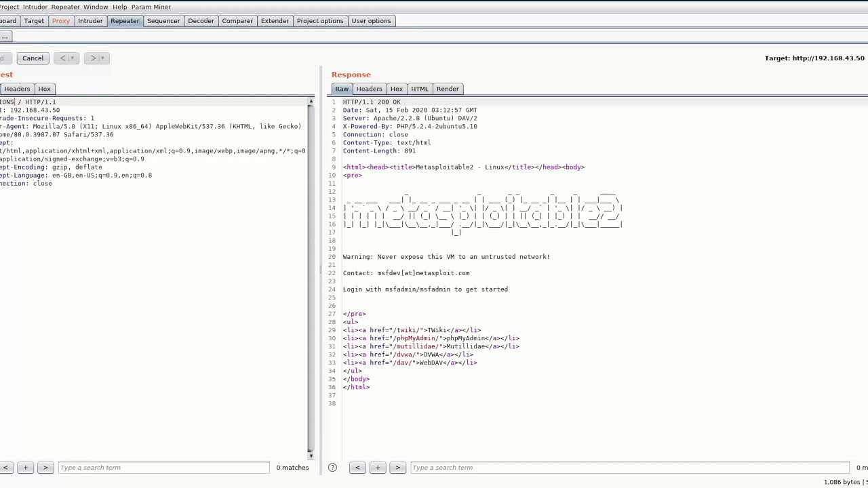This screenshot has width=868, height=488.
Task: Go to previous match in request search
Action: coord(5,468)
